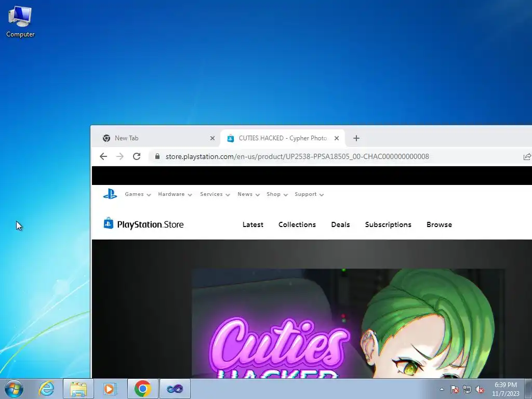Open Windows Explorer folder on taskbar
532x399 pixels.
pos(78,389)
